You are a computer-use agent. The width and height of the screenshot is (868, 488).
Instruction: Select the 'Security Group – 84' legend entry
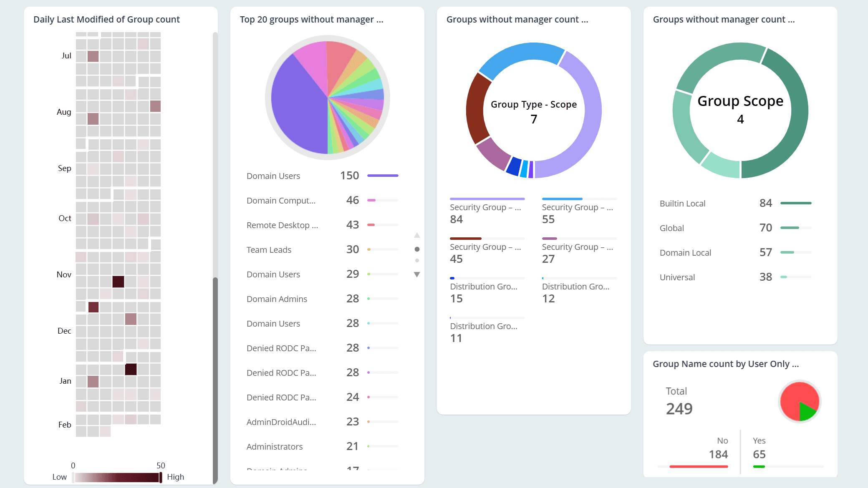[485, 207]
